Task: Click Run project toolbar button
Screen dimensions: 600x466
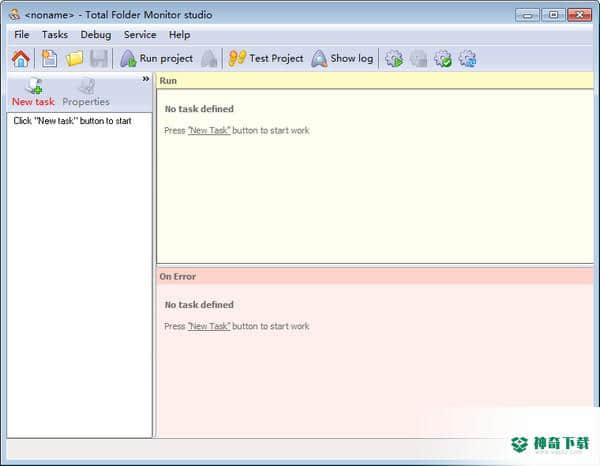Action: [156, 59]
